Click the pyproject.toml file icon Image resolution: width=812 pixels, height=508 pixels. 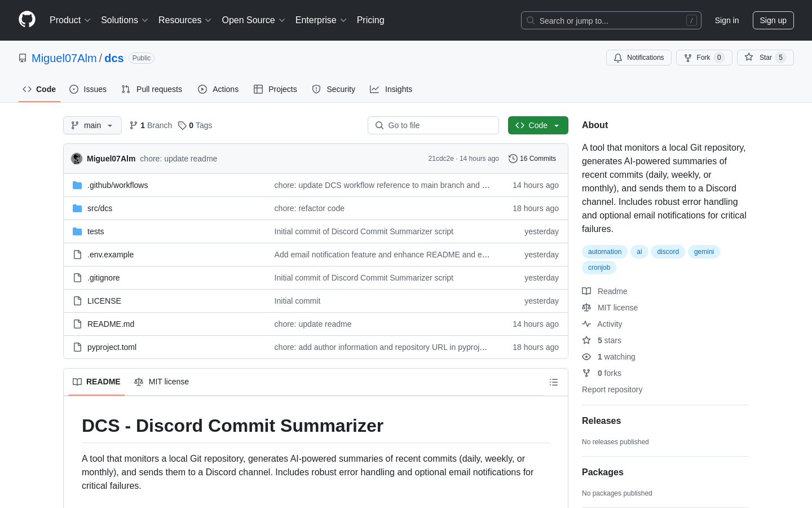(77, 347)
